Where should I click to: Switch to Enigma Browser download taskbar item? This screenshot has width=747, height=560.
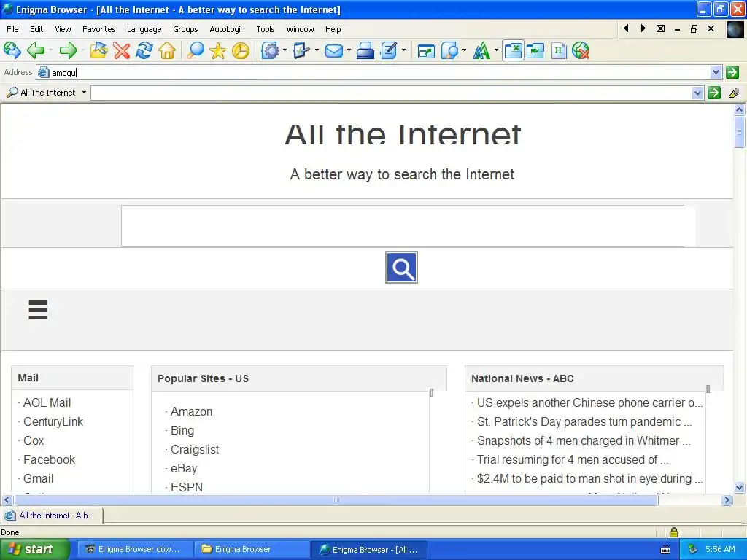[x=135, y=549]
